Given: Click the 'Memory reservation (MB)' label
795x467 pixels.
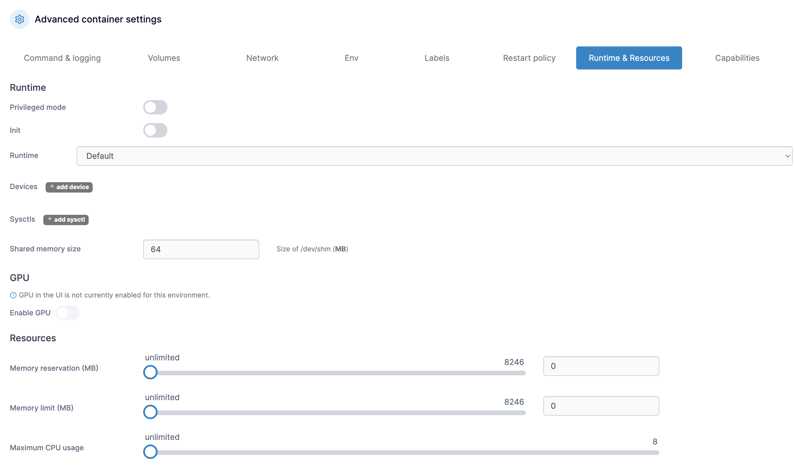Looking at the screenshot, I should 54,368.
